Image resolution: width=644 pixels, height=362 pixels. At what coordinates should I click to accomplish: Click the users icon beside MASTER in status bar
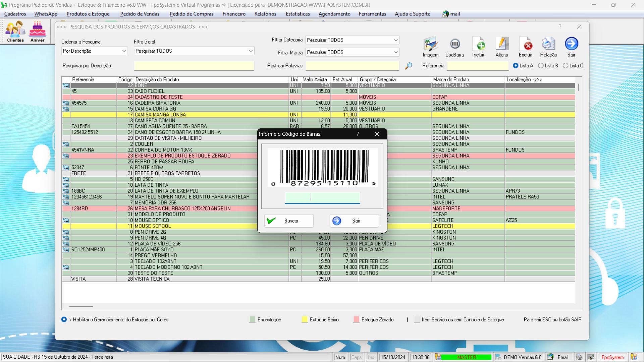click(x=438, y=357)
